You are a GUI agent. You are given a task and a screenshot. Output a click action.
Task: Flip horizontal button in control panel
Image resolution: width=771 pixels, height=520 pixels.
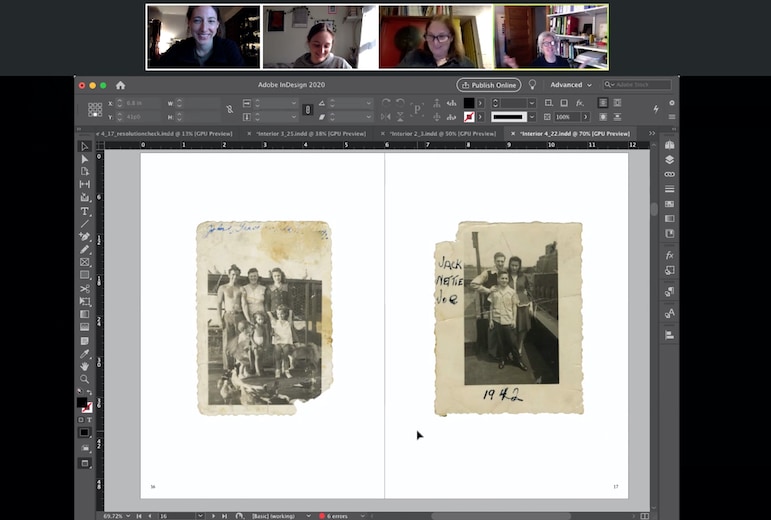(386, 117)
